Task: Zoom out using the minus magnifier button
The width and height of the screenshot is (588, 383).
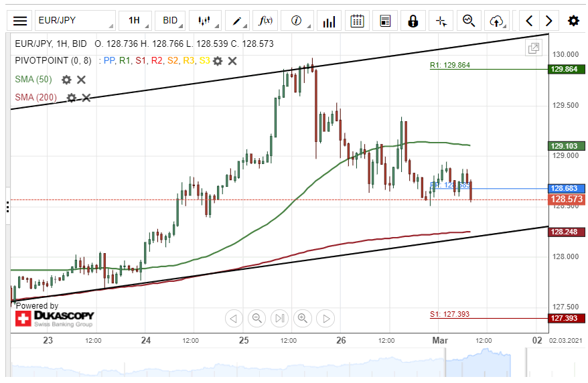Action: click(x=257, y=318)
